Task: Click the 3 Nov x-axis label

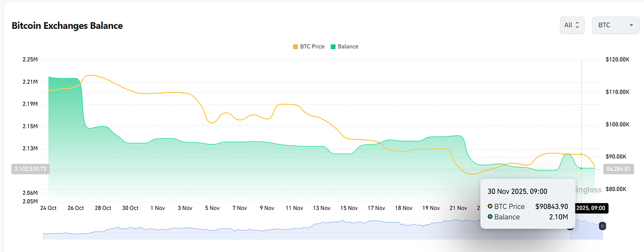Action: [x=185, y=208]
